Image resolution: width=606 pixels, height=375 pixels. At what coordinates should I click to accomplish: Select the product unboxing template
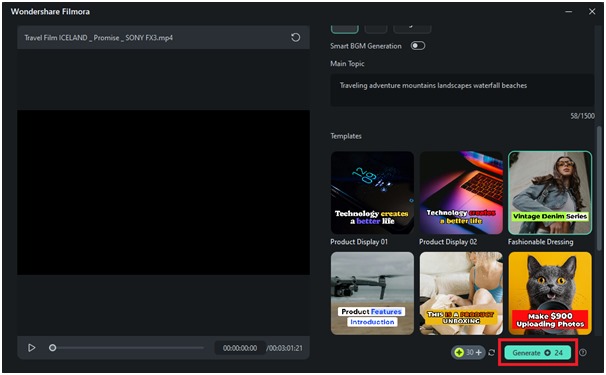[x=461, y=293]
